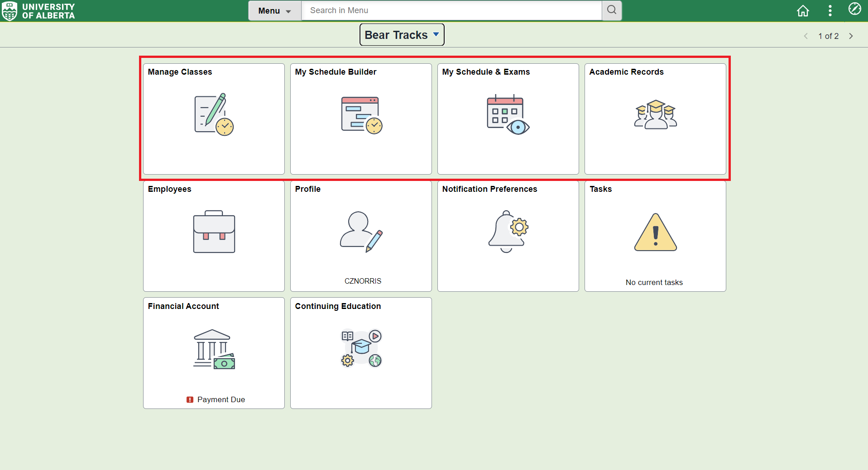Image resolution: width=868 pixels, height=470 pixels.
Task: Click the Profile tile title
Action: coord(307,189)
